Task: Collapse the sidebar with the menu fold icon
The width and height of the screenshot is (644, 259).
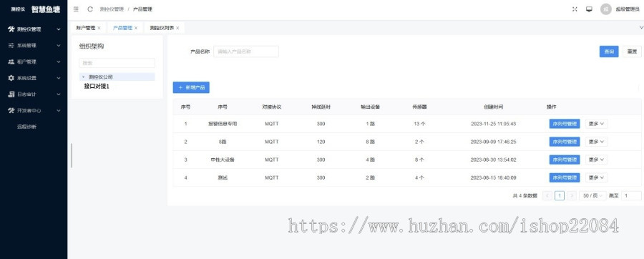Action: pos(76,9)
